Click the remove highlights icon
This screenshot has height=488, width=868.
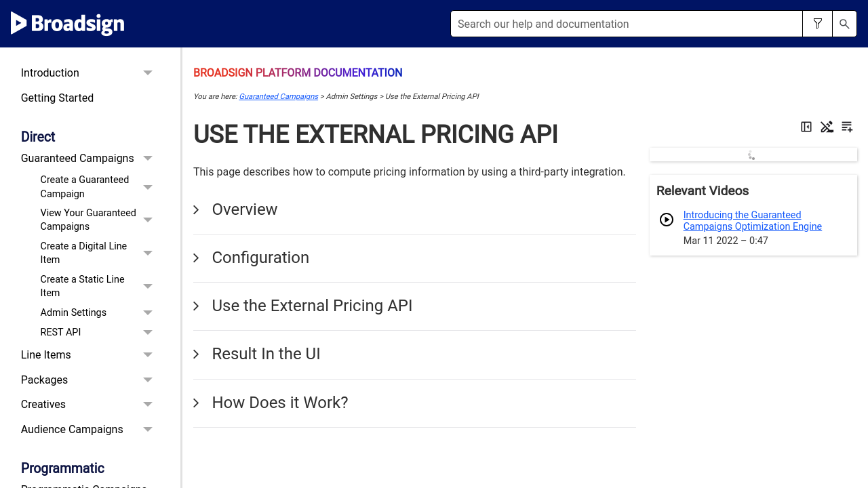[827, 127]
